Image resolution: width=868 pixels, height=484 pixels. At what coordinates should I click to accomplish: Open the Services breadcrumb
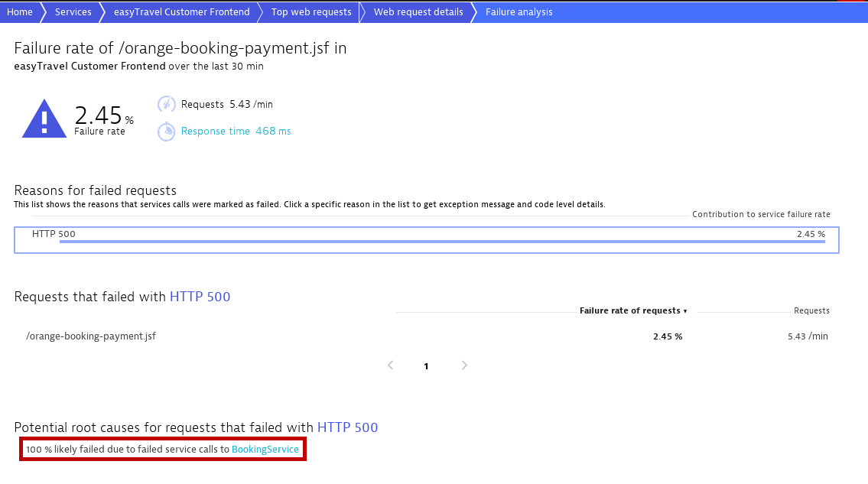coord(73,12)
